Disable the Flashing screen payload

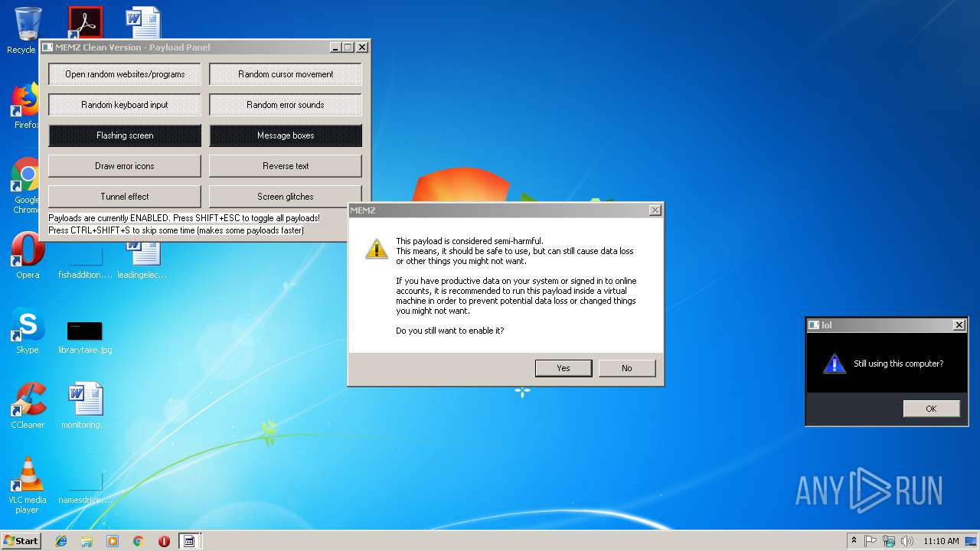pyautogui.click(x=125, y=135)
